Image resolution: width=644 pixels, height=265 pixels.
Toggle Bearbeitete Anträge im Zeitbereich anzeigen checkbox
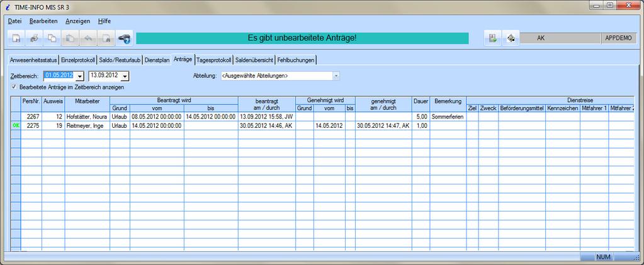coord(14,87)
